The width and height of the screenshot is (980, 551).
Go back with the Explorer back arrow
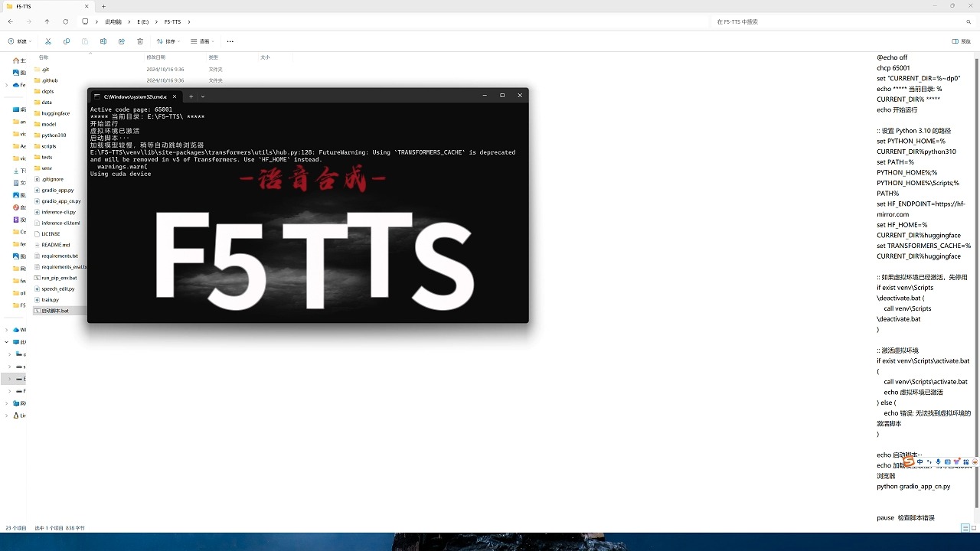[x=10, y=21]
